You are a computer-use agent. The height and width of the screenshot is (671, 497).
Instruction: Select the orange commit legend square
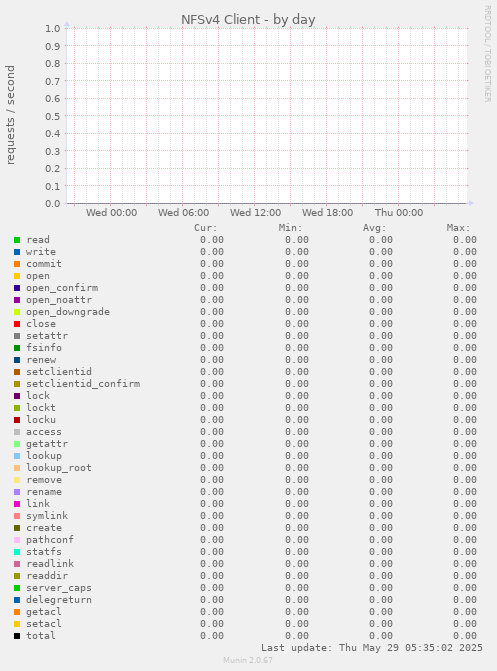coord(17,264)
